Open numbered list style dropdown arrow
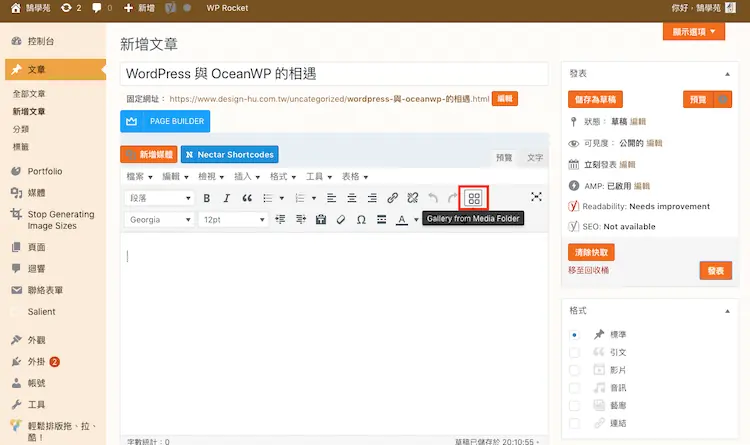The height and width of the screenshot is (445, 750). [314, 198]
